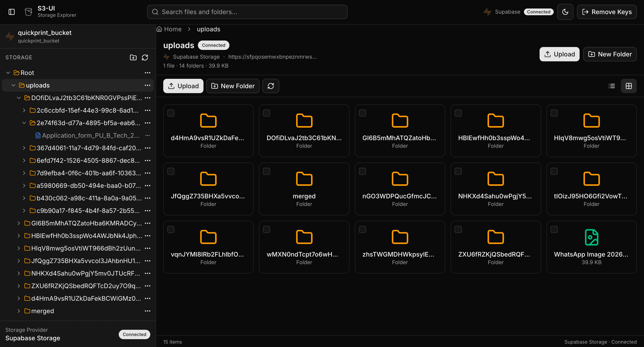Viewport: 644px width, 347px height.
Task: Open the merged folder card
Action: pos(304,189)
